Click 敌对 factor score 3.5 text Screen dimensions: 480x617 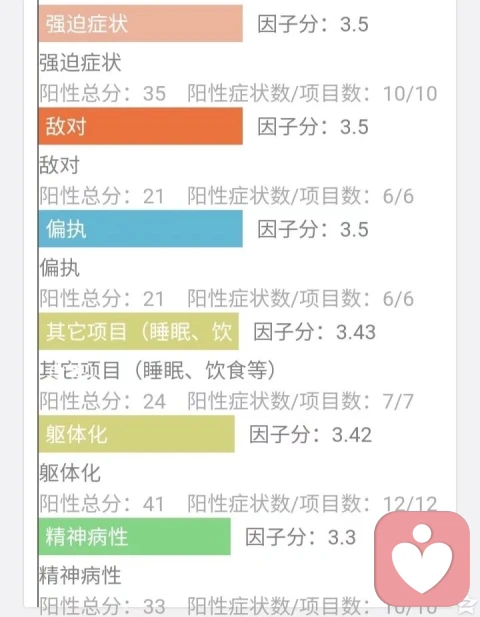pos(313,127)
